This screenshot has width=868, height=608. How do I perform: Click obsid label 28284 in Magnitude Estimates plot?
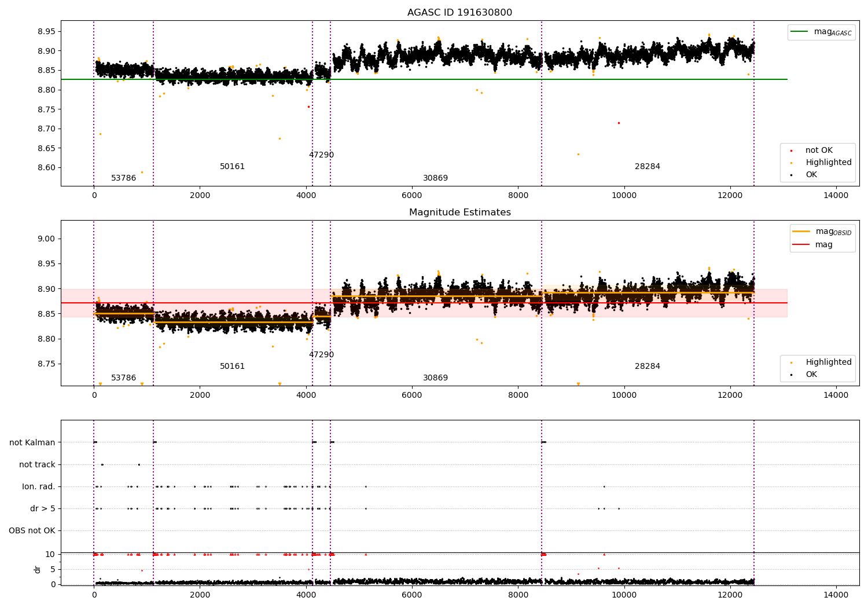(x=647, y=367)
